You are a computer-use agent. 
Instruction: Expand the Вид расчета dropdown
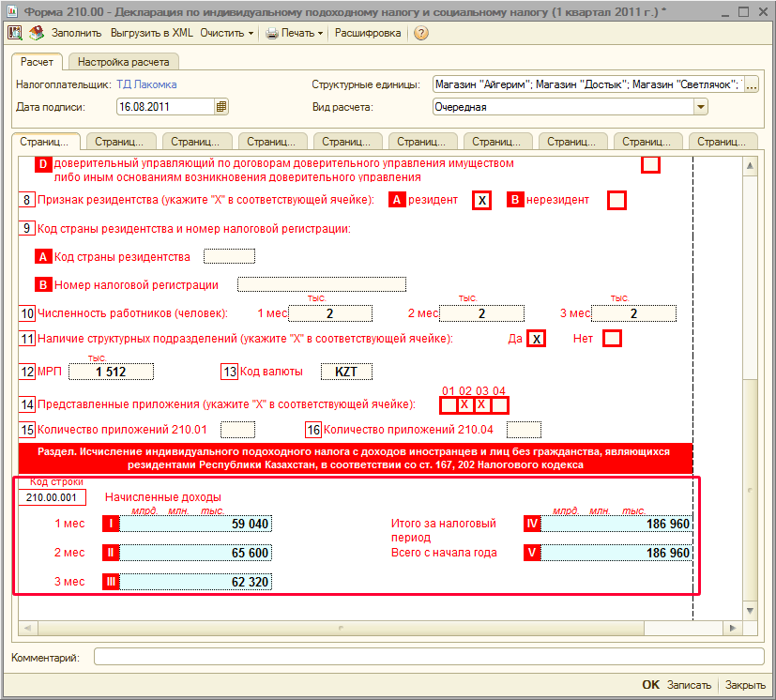coord(700,107)
